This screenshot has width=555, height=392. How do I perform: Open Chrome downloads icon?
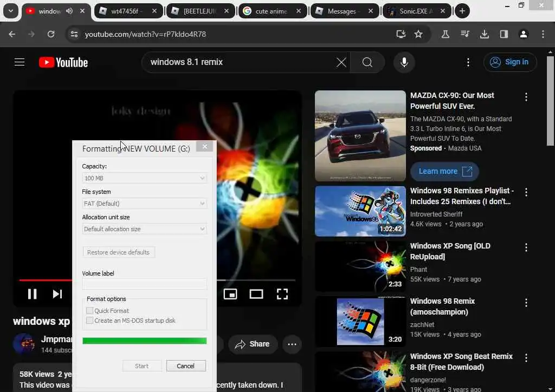(484, 34)
